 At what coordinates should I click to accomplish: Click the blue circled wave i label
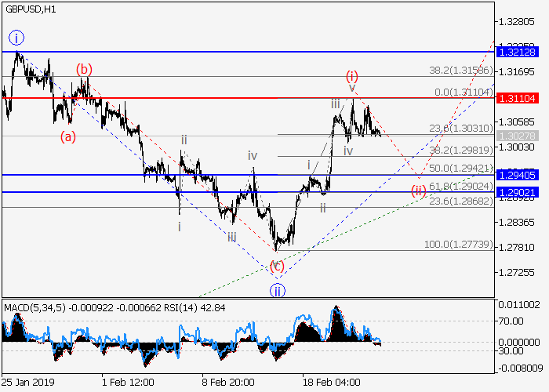tap(17, 37)
